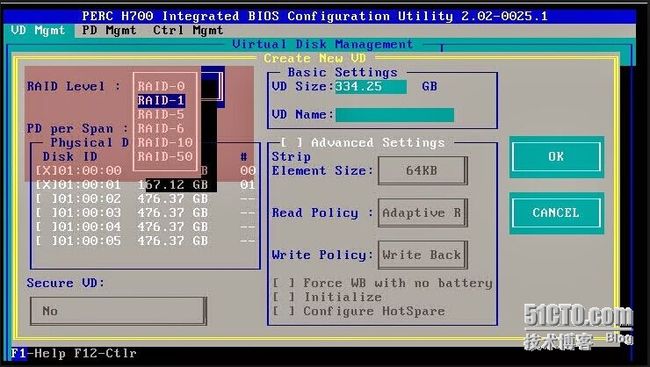
Task: Click the Virtual Disk Management heading
Action: click(x=323, y=44)
